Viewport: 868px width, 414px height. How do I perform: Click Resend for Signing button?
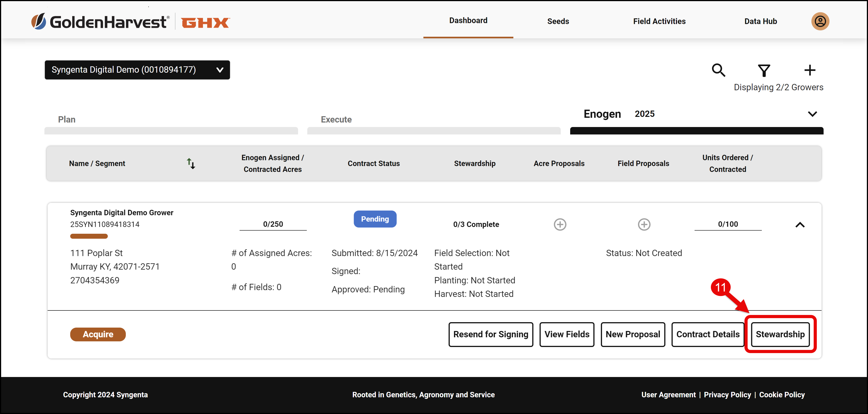[x=491, y=334]
